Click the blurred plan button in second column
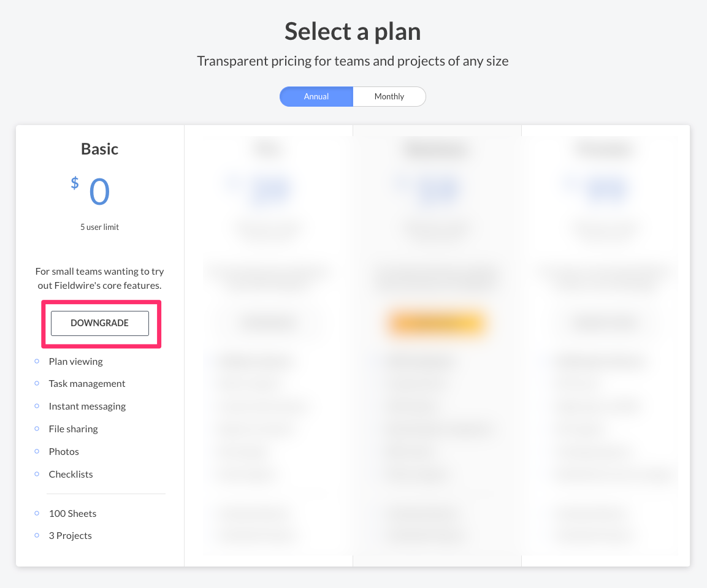707x588 pixels. pos(269,323)
